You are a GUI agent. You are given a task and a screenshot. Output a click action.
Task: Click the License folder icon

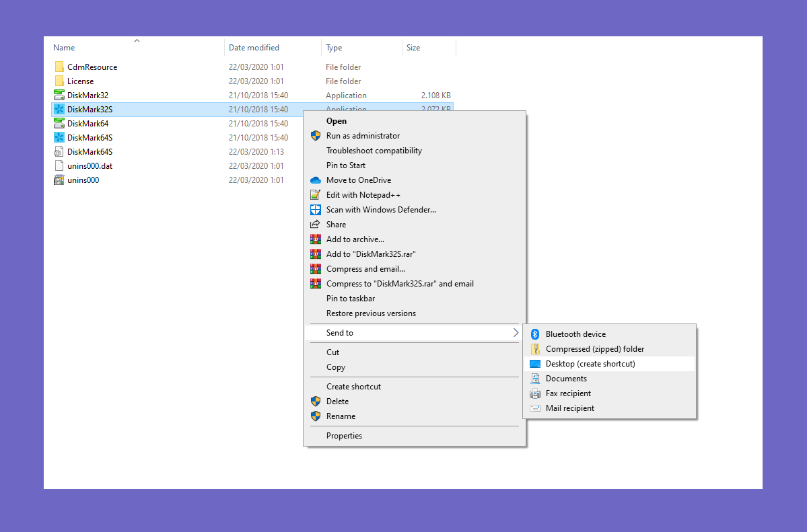coord(59,81)
